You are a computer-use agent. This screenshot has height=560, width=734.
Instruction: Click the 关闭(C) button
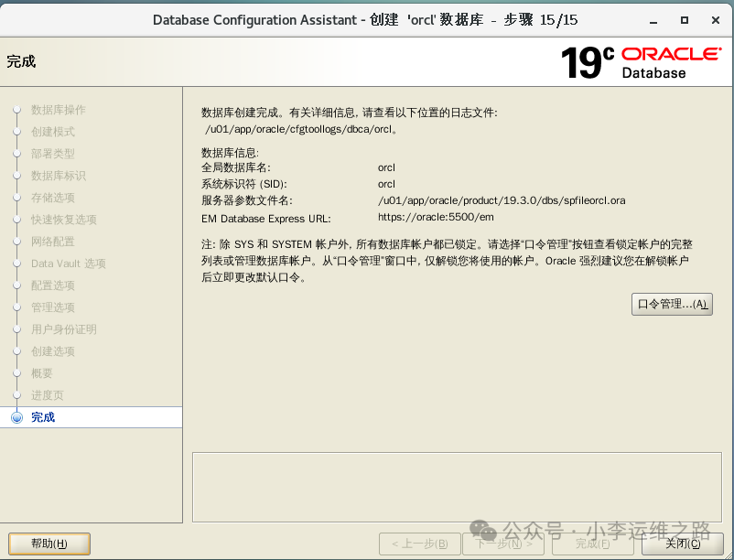[683, 544]
